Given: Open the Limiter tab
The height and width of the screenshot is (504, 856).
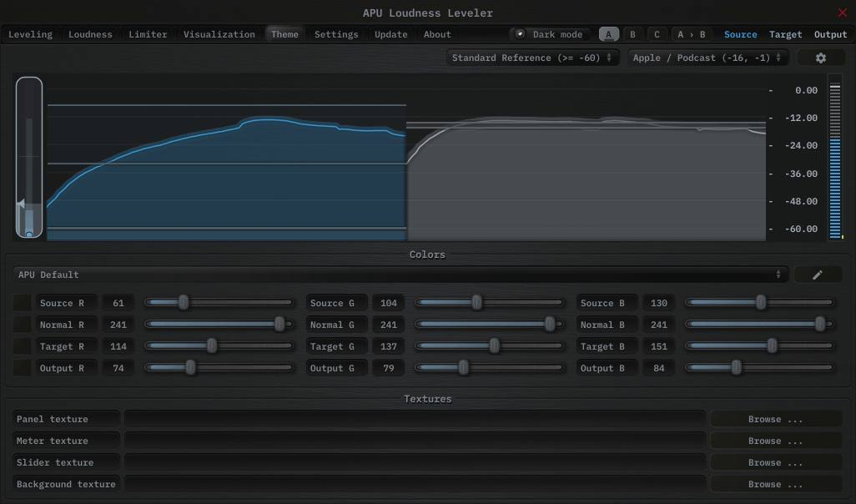Looking at the screenshot, I should click(x=148, y=34).
